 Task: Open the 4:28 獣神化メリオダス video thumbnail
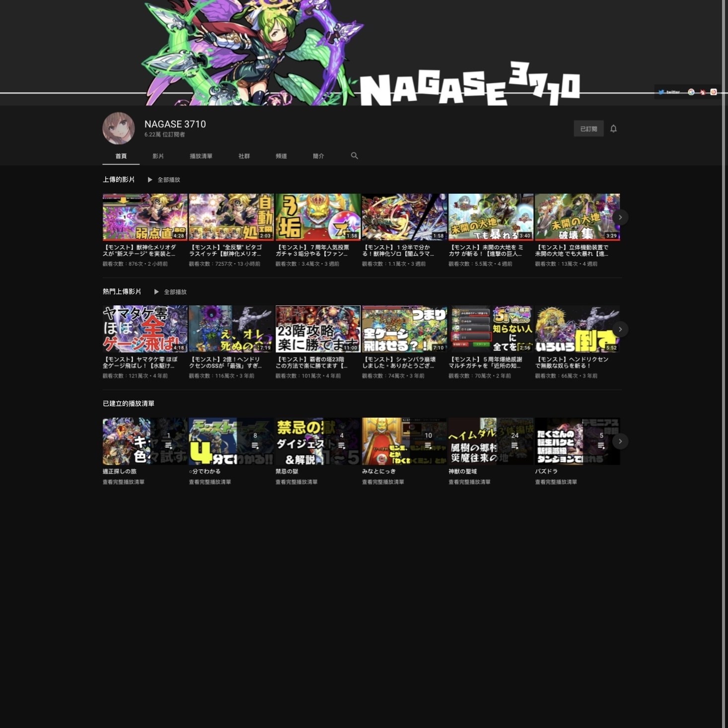click(x=145, y=217)
